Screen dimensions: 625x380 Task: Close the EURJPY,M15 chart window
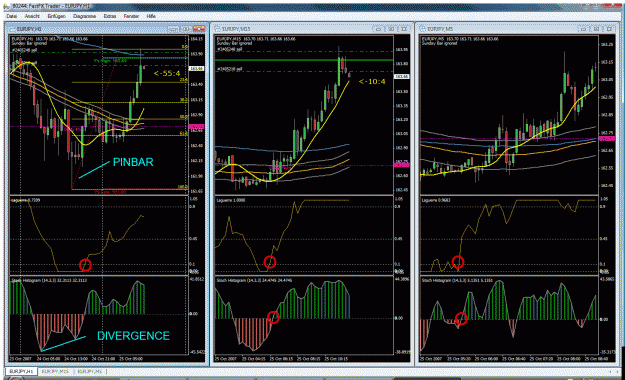[x=404, y=29]
